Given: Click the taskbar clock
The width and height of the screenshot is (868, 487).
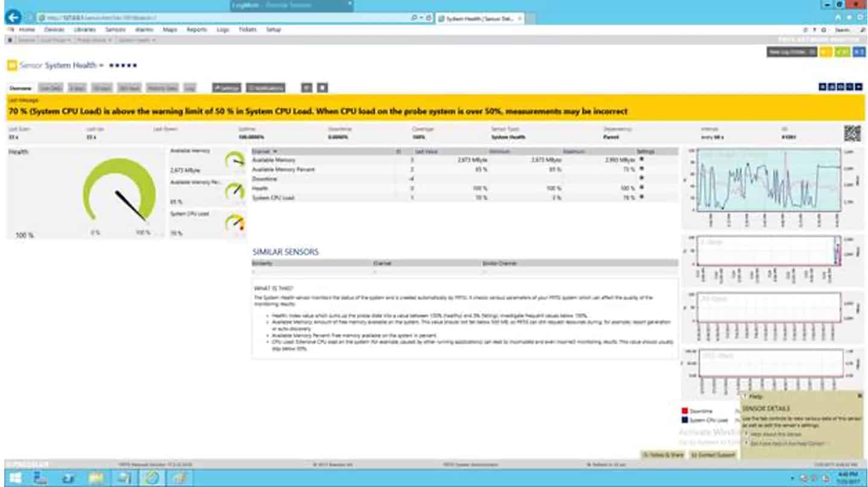Looking at the screenshot, I should [x=849, y=478].
